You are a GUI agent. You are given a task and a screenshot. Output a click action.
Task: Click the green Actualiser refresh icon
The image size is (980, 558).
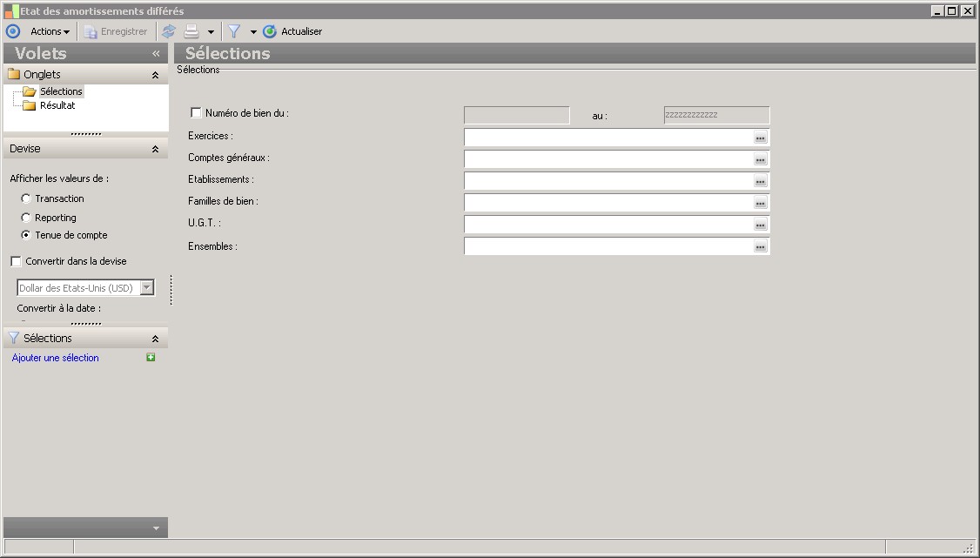pyautogui.click(x=270, y=31)
